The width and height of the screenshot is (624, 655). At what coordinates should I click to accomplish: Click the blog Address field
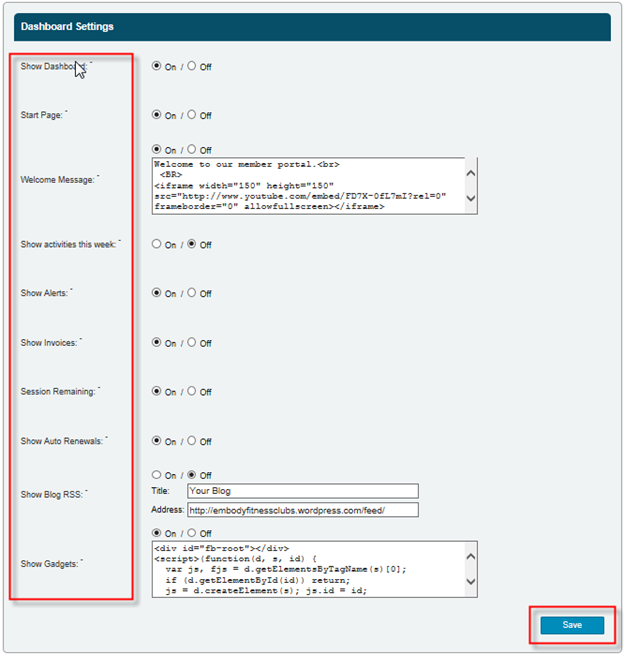(301, 510)
